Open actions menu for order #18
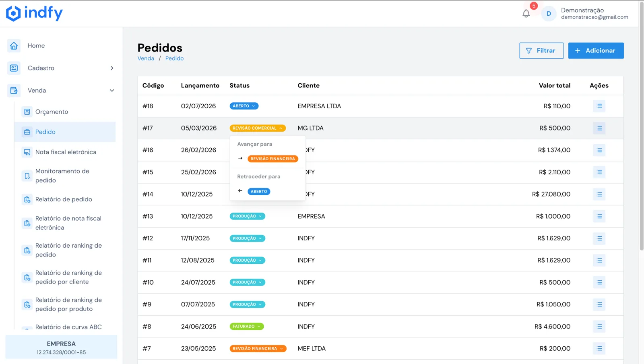 point(599,106)
